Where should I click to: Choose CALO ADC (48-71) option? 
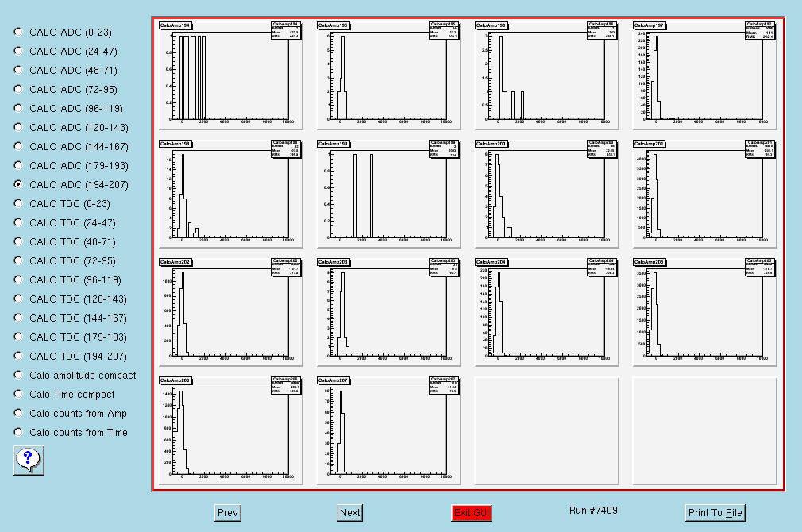coord(18,70)
